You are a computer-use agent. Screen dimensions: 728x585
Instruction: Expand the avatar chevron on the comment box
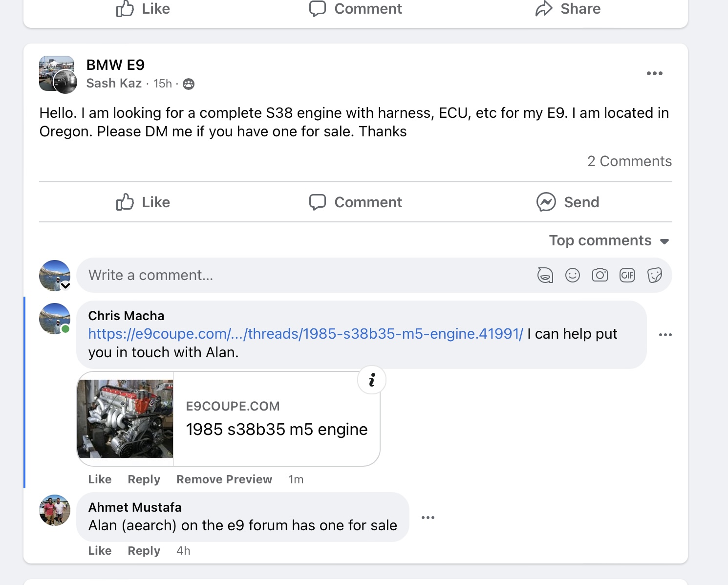(66, 285)
